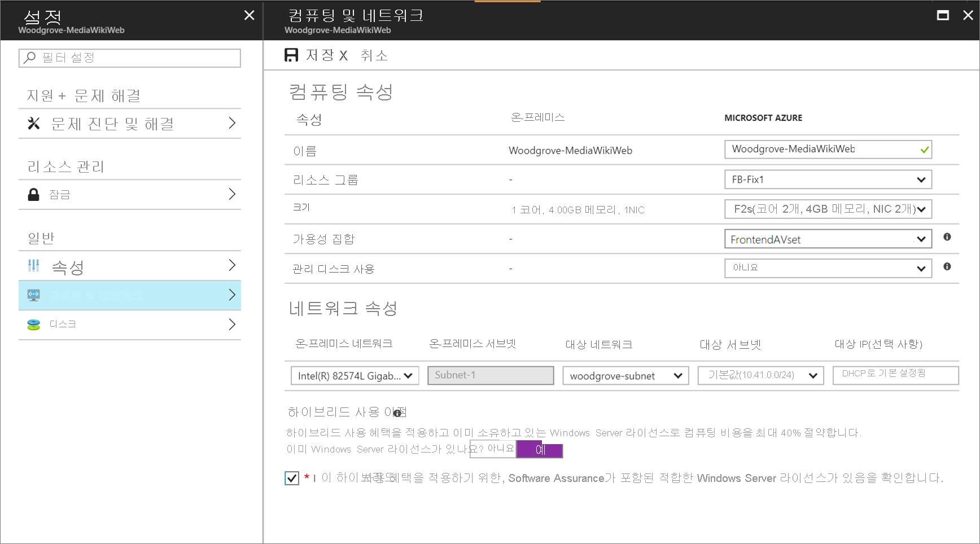
Task: Close the compute and network blade
Action: click(x=968, y=15)
